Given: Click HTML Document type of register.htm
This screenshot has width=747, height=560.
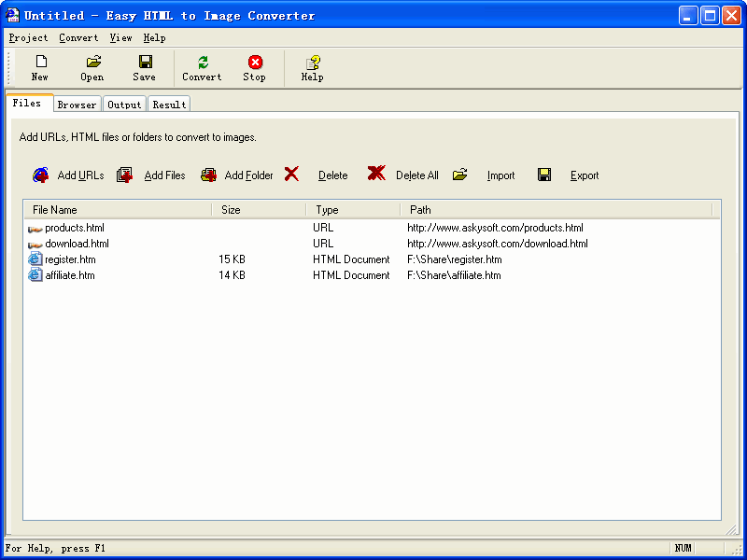Looking at the screenshot, I should 351,259.
